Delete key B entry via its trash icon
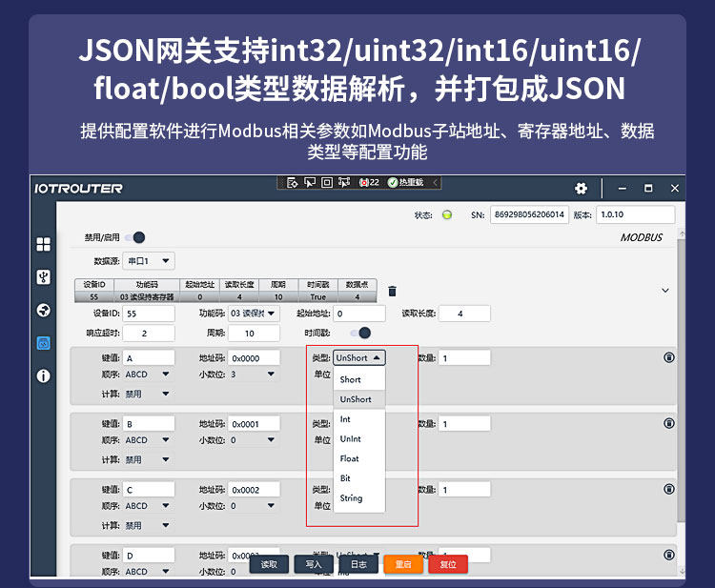Image resolution: width=715 pixels, height=588 pixels. point(669,423)
